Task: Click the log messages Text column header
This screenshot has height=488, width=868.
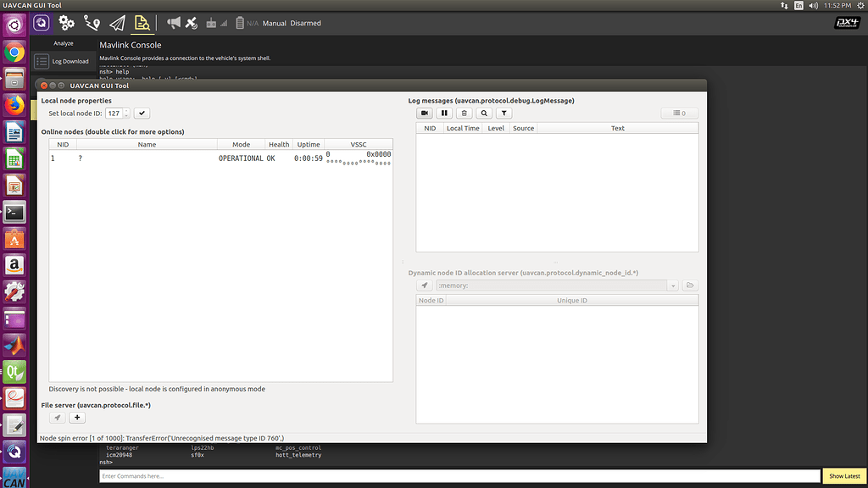Action: click(618, 129)
